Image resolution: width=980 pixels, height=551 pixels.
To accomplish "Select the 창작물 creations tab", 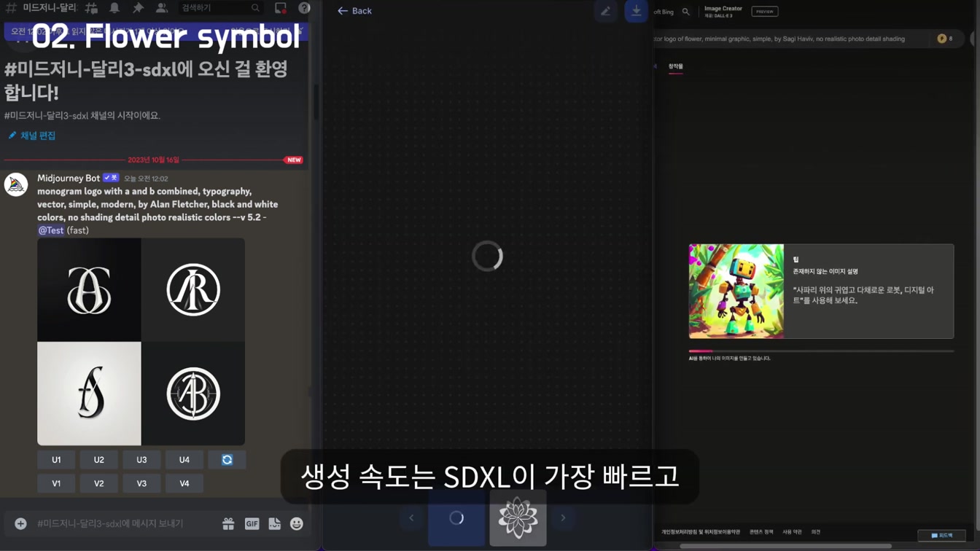I will tap(676, 66).
